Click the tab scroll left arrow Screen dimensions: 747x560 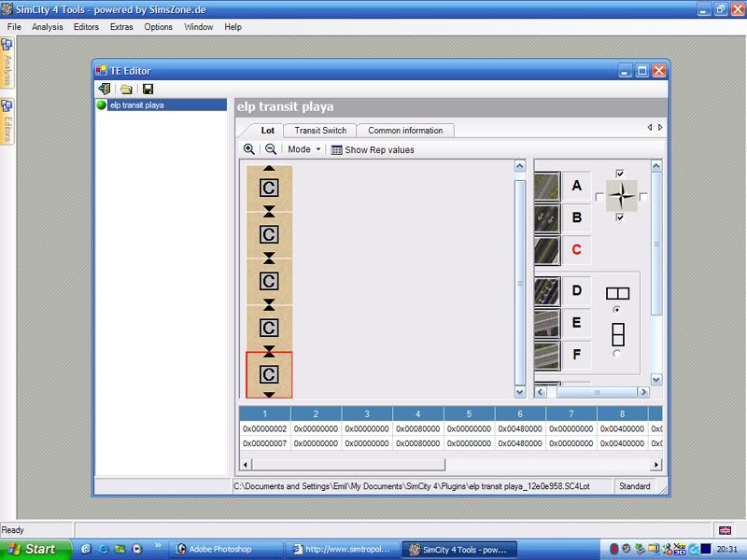point(650,127)
